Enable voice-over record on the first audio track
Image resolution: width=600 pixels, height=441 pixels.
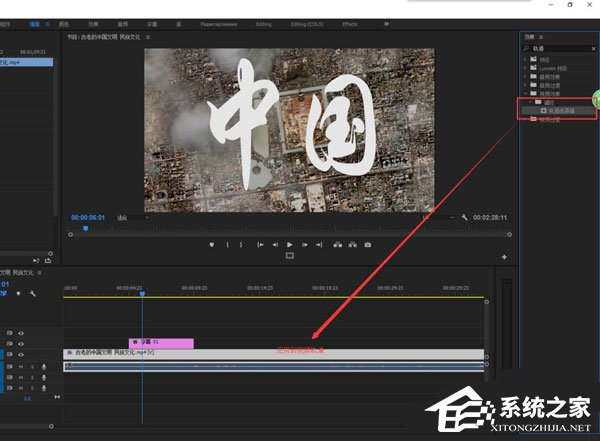44,367
